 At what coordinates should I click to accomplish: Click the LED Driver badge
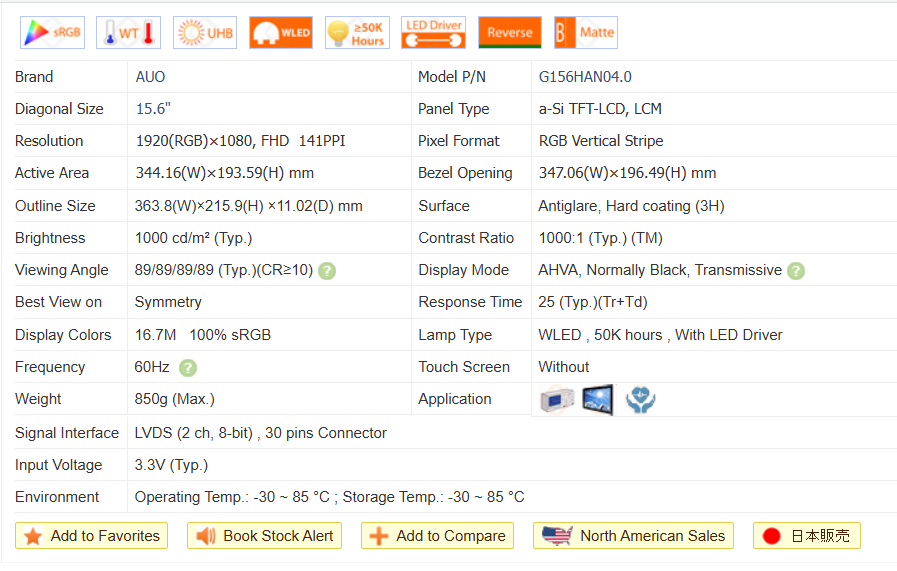[433, 33]
